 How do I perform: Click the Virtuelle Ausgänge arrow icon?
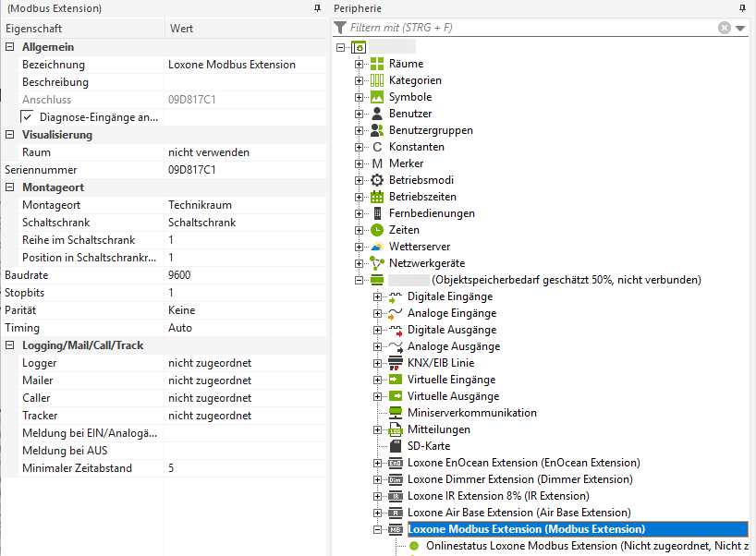396,396
